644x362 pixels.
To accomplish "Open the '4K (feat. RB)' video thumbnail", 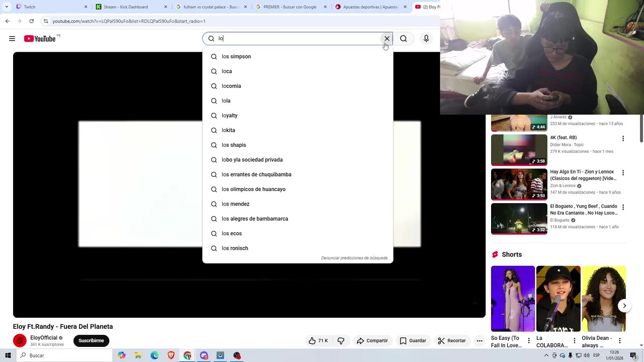I will coord(519,150).
